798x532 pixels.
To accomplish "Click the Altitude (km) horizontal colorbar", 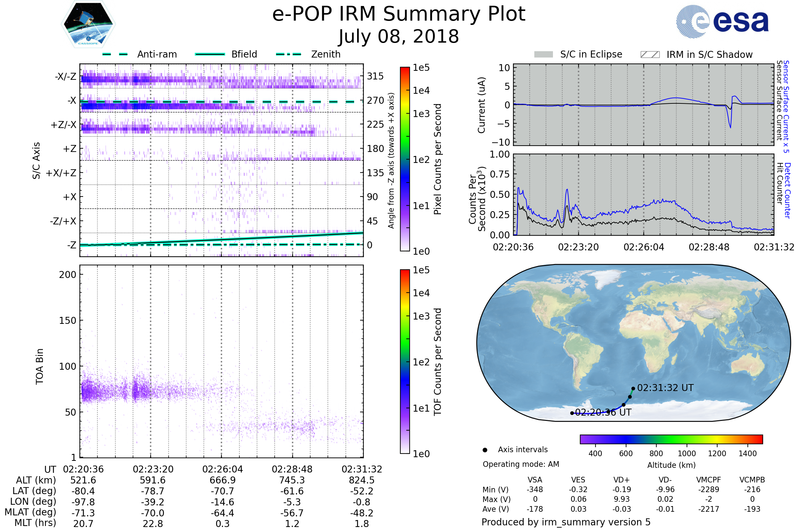I will coord(671,439).
